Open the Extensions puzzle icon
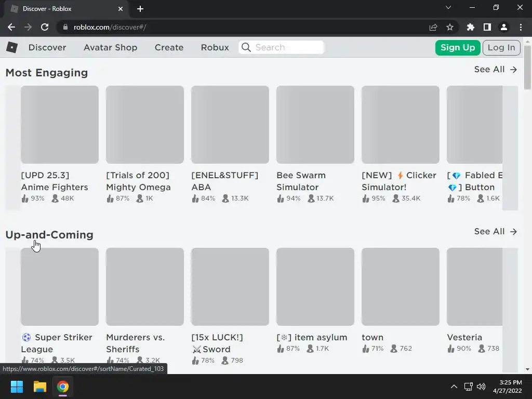 click(470, 27)
